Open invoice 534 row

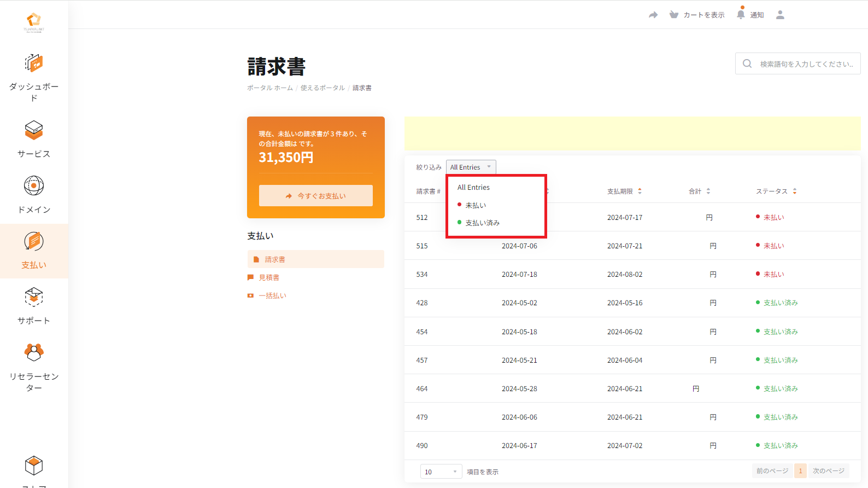tap(632, 274)
